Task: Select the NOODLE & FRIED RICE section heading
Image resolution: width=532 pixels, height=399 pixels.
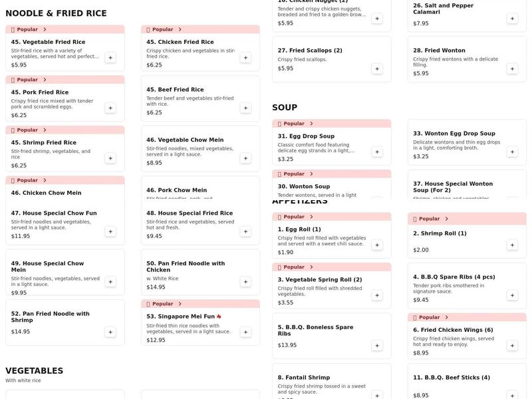Action: click(55, 11)
